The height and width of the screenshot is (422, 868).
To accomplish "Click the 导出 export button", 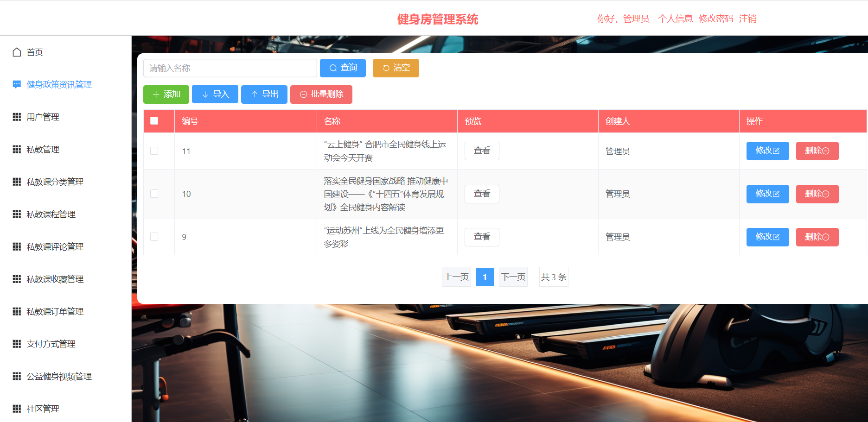I will (x=264, y=94).
